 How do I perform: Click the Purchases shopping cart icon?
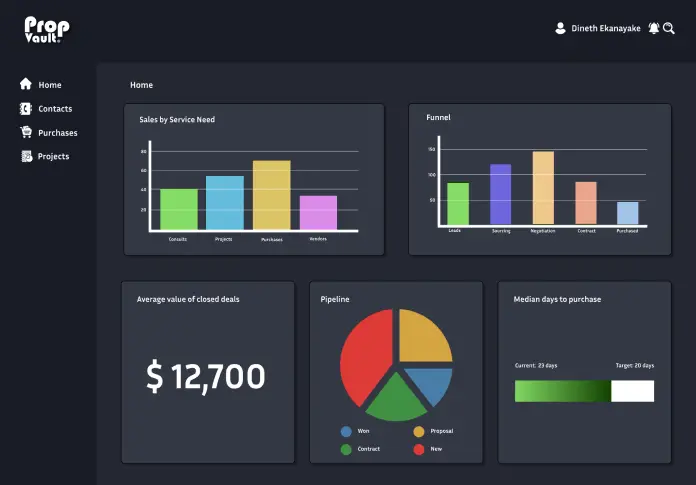tap(26, 132)
